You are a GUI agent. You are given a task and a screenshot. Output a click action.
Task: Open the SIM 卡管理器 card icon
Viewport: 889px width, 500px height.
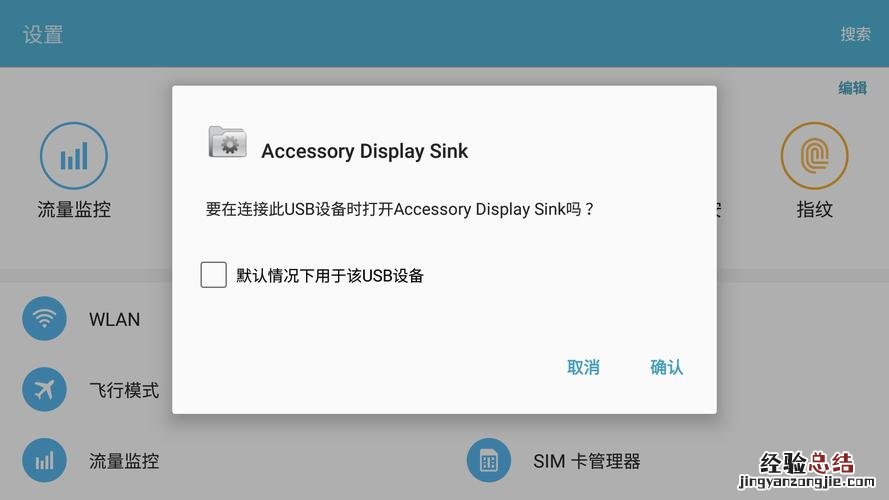(x=489, y=460)
